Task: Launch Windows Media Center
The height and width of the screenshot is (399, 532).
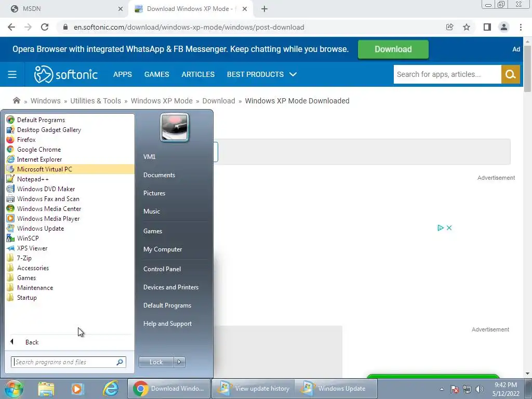Action: click(x=70, y=208)
